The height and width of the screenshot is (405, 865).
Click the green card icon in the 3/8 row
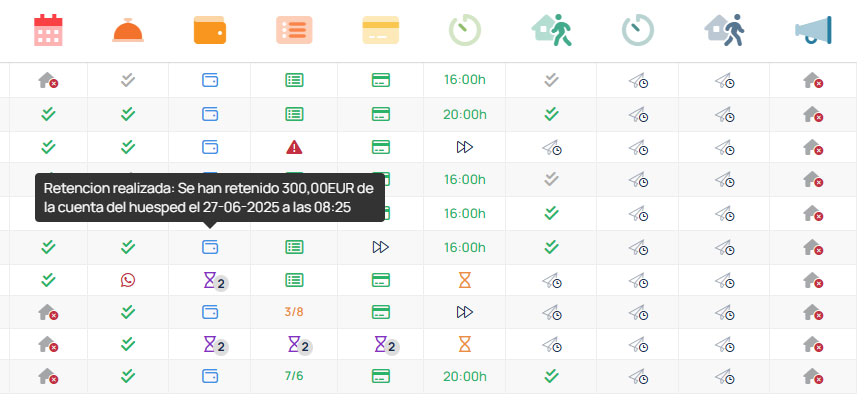point(381,312)
